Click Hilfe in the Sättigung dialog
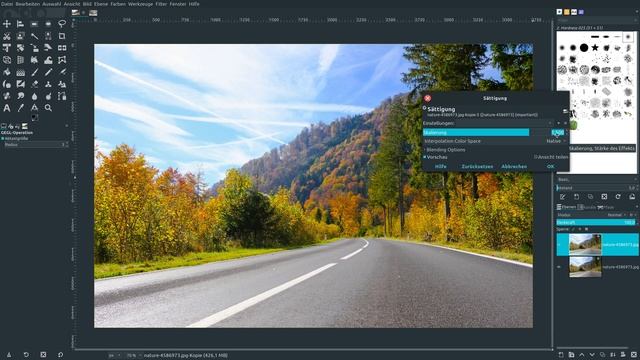 pyautogui.click(x=440, y=167)
